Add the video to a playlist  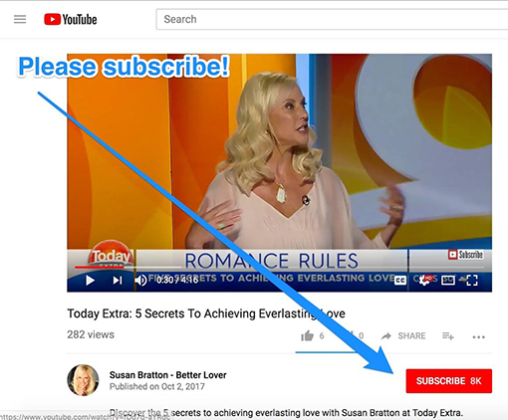point(448,336)
